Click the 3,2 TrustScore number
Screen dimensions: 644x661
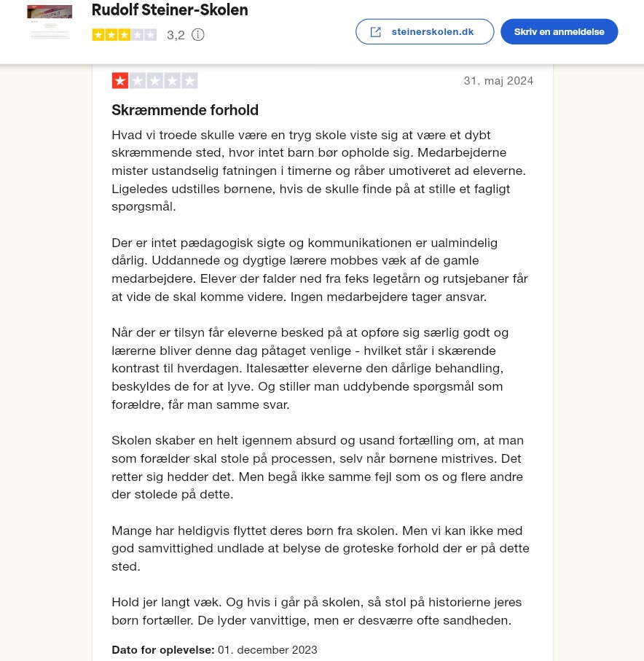tap(176, 35)
